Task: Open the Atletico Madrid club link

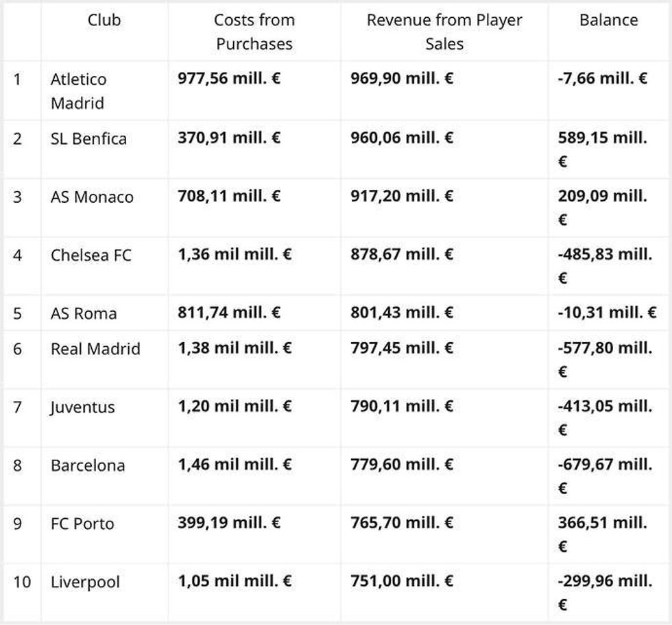Action: [x=78, y=91]
